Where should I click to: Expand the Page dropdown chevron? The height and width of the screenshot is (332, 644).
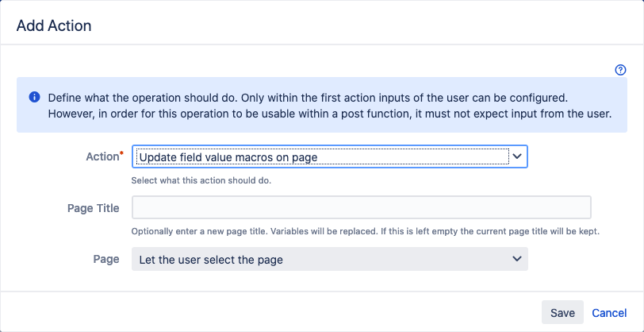[517, 259]
